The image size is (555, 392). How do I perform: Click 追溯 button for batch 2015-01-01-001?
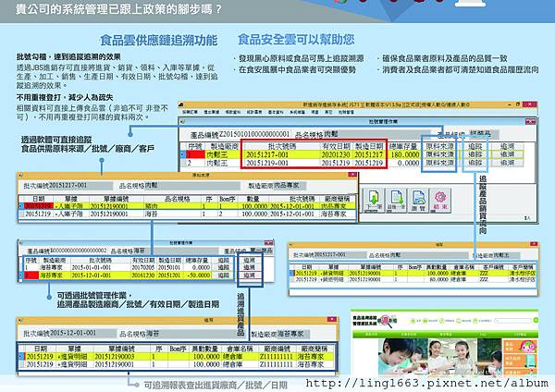249,267
